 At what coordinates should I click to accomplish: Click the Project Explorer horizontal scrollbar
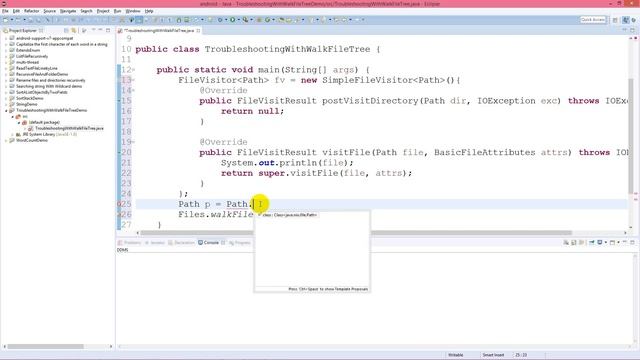[46, 347]
